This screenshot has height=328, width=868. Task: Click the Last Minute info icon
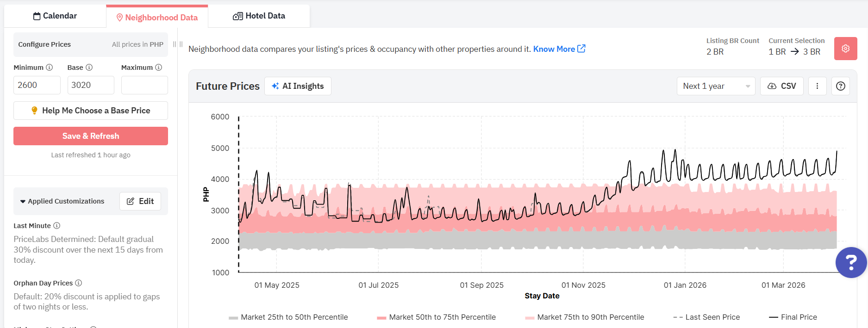(x=57, y=226)
